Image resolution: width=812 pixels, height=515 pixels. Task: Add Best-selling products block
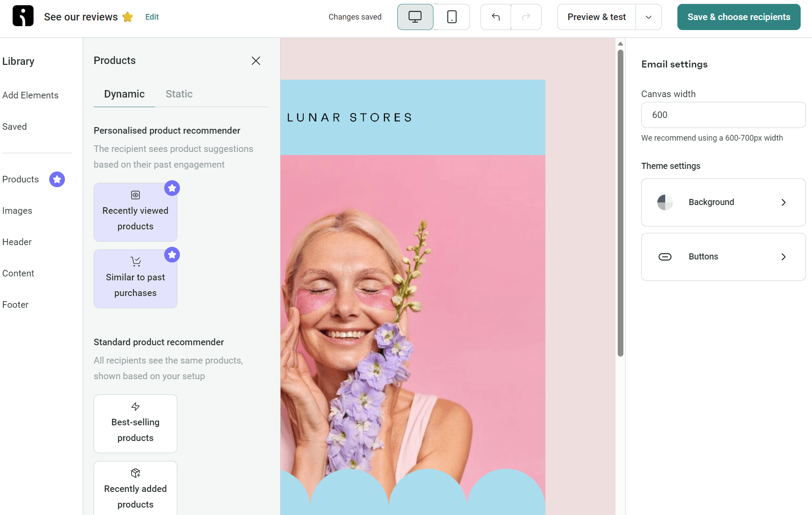coord(135,424)
